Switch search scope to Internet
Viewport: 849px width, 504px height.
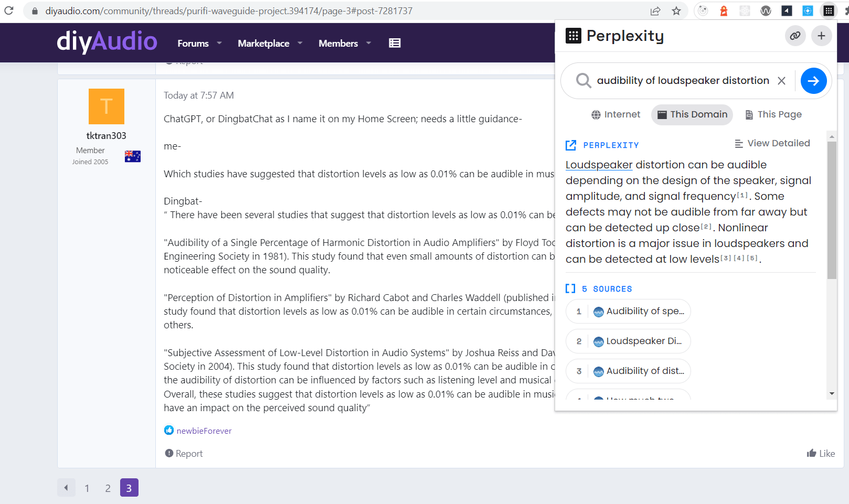(x=615, y=114)
